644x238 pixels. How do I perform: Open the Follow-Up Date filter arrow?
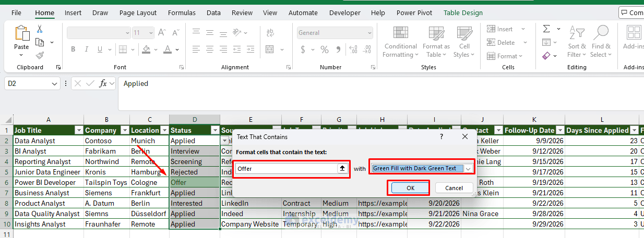click(x=559, y=130)
